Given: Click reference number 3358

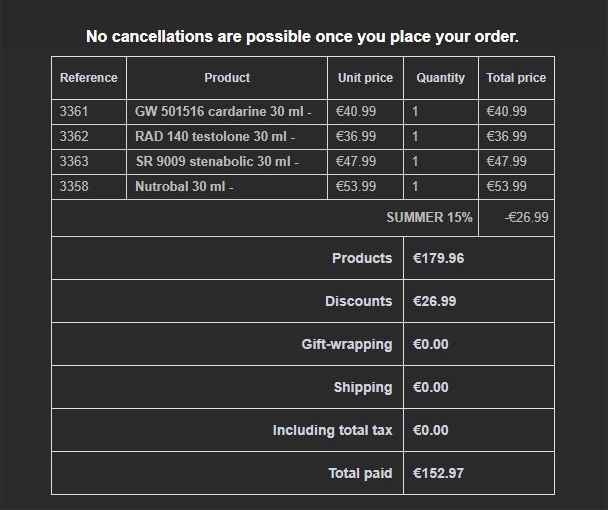Looking at the screenshot, I should pos(74,187).
